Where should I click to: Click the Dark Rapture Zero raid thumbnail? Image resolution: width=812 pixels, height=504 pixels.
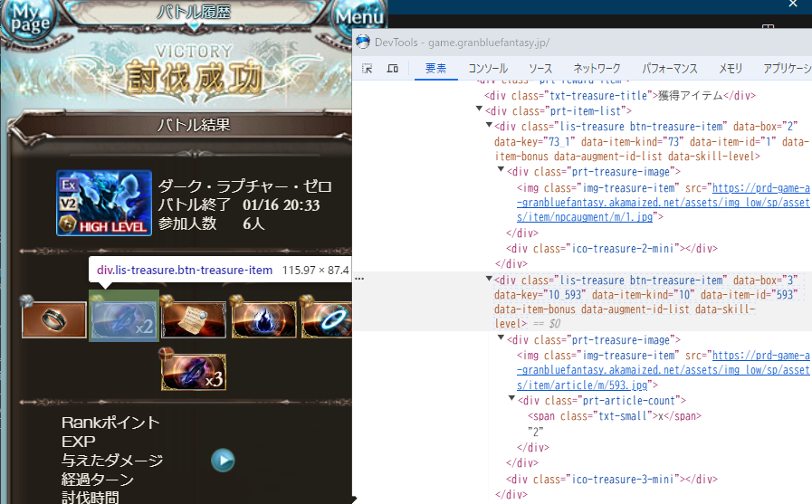click(x=104, y=203)
